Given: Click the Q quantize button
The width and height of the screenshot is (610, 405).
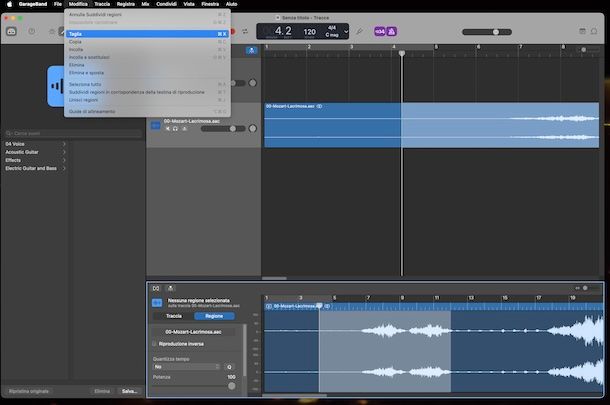Looking at the screenshot, I should (x=229, y=367).
